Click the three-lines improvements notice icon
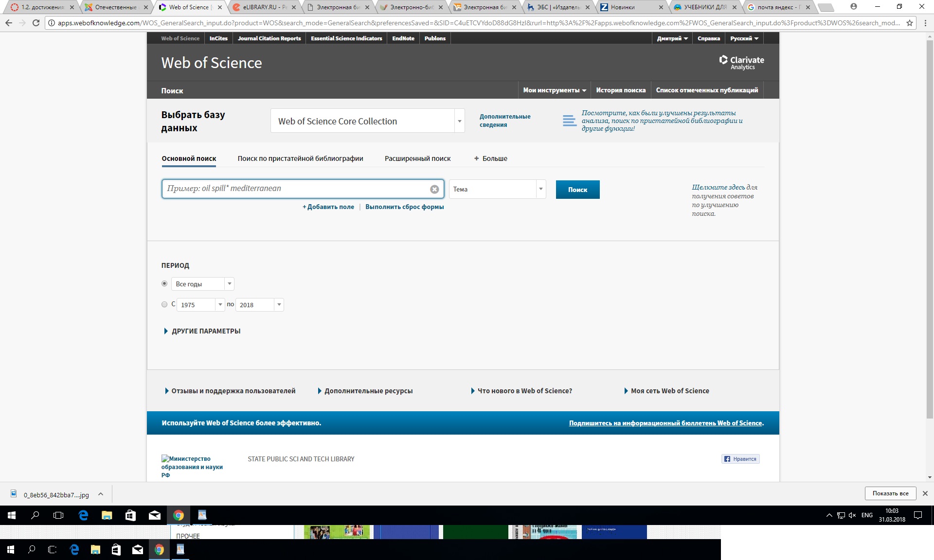This screenshot has width=934, height=560. 569,121
